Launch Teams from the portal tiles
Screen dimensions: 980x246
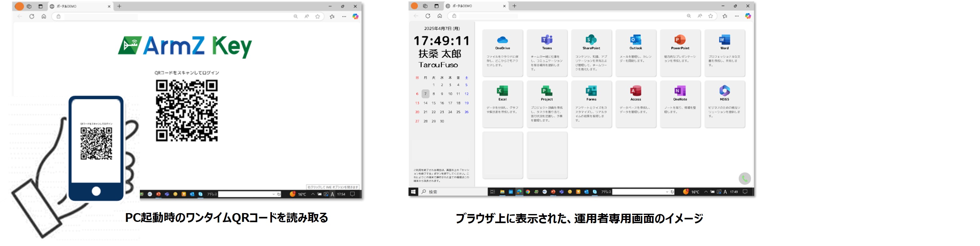click(547, 53)
